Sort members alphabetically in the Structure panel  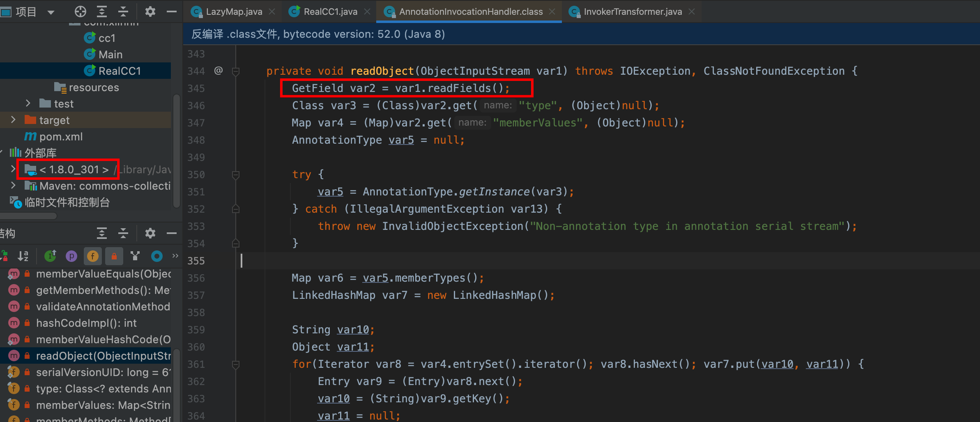(x=23, y=256)
